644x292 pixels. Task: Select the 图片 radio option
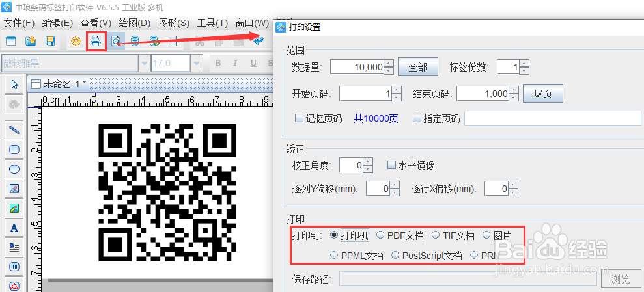click(486, 235)
